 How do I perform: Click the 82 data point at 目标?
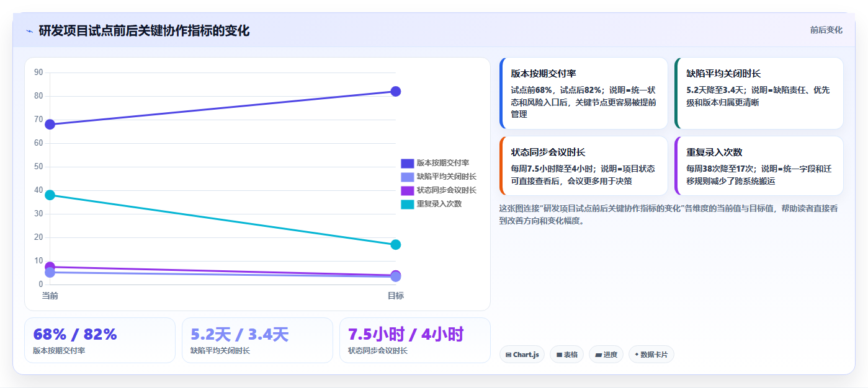tap(396, 92)
